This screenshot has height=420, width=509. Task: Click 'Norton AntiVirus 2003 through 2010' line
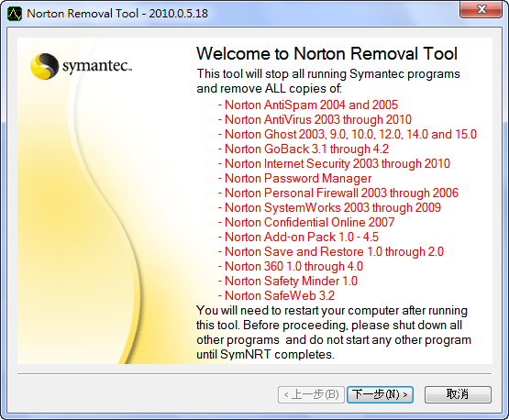[315, 120]
